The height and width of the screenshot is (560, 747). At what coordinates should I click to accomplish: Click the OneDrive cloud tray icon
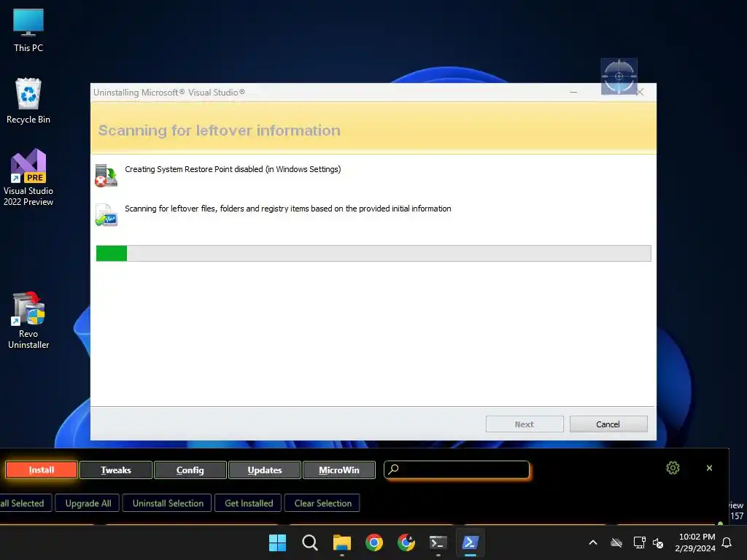point(616,542)
